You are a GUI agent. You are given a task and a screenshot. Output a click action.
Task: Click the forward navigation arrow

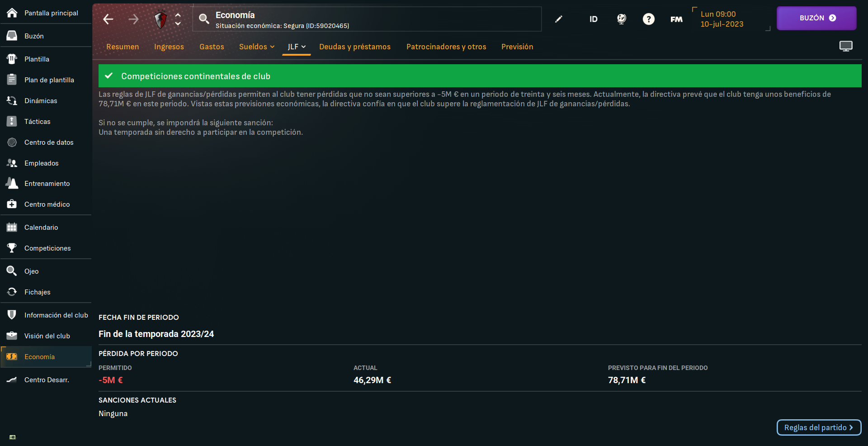pyautogui.click(x=133, y=19)
